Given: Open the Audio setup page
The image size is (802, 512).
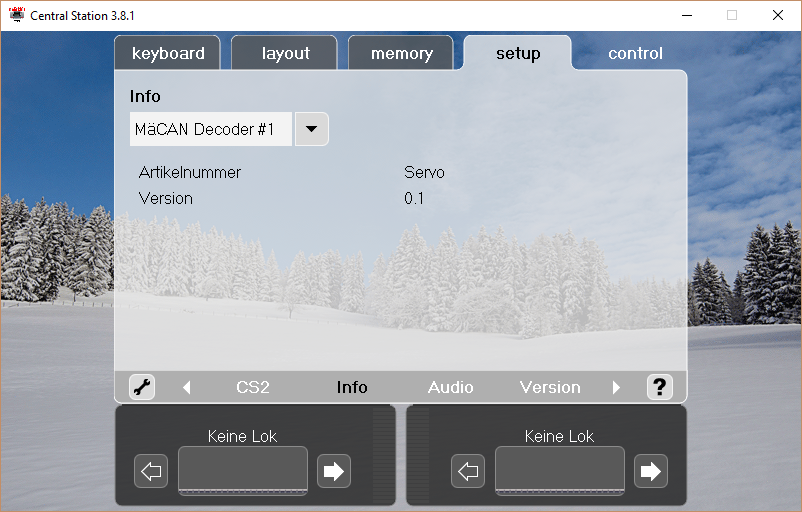Looking at the screenshot, I should [x=451, y=387].
